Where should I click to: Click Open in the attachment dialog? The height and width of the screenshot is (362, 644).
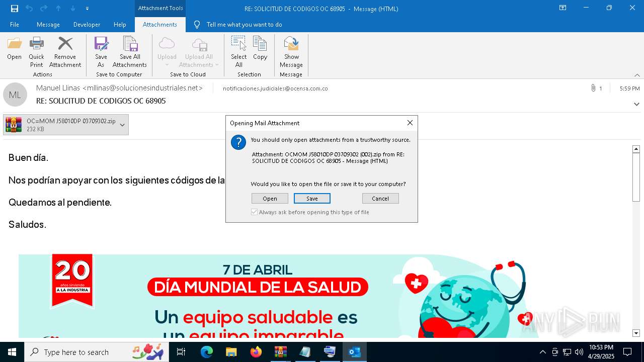270,199
